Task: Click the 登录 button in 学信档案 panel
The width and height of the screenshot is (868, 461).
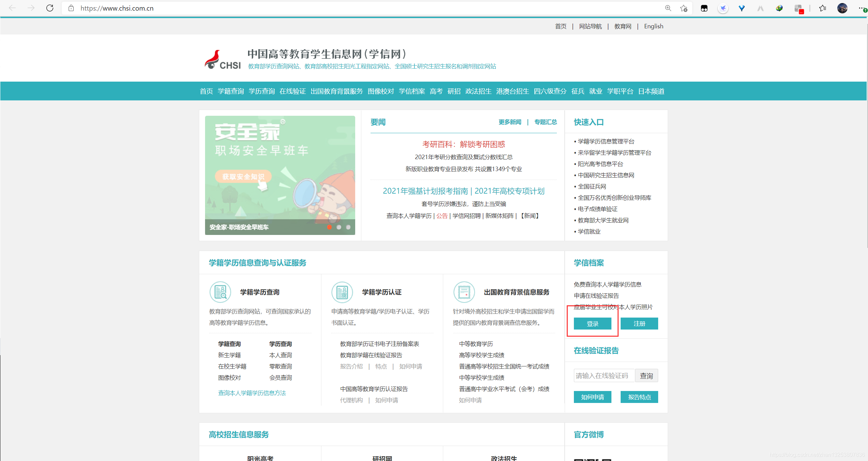Action: (593, 323)
